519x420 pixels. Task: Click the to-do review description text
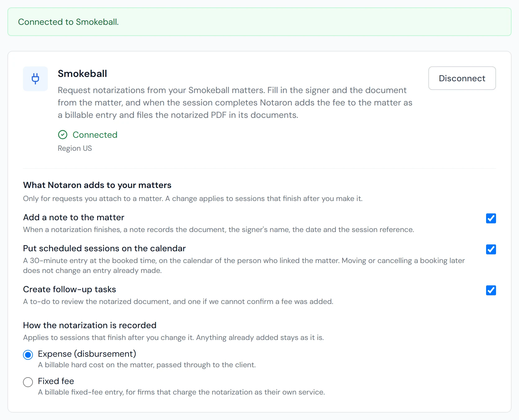[178, 302]
